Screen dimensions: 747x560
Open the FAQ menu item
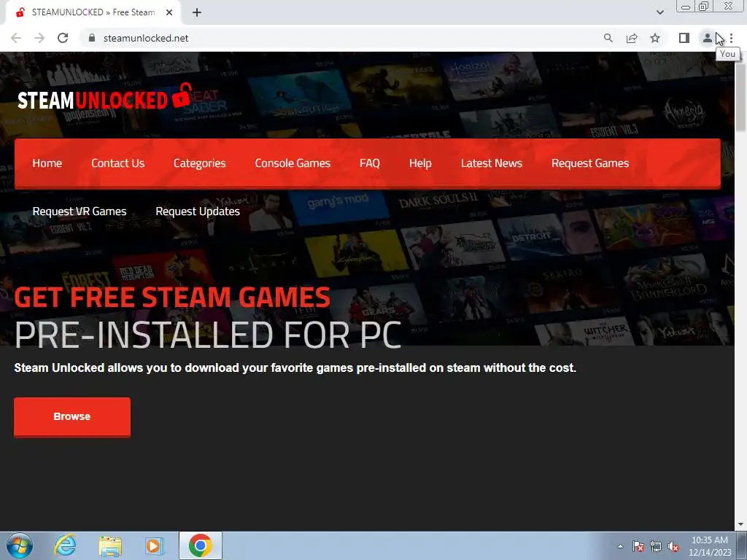(x=370, y=163)
